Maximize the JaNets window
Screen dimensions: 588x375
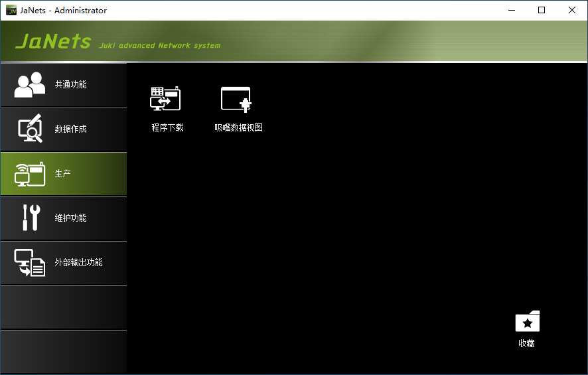542,10
